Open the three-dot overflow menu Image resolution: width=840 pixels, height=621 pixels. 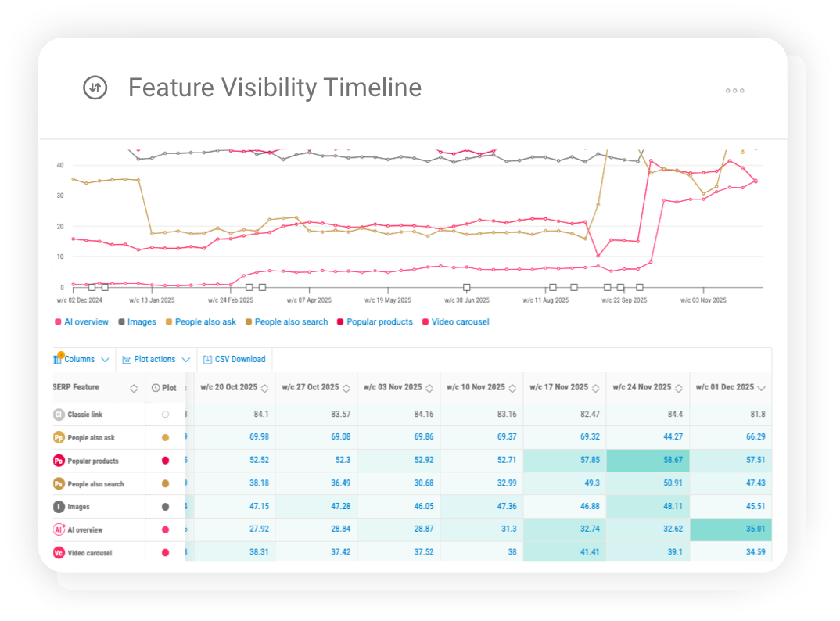pos(734,91)
